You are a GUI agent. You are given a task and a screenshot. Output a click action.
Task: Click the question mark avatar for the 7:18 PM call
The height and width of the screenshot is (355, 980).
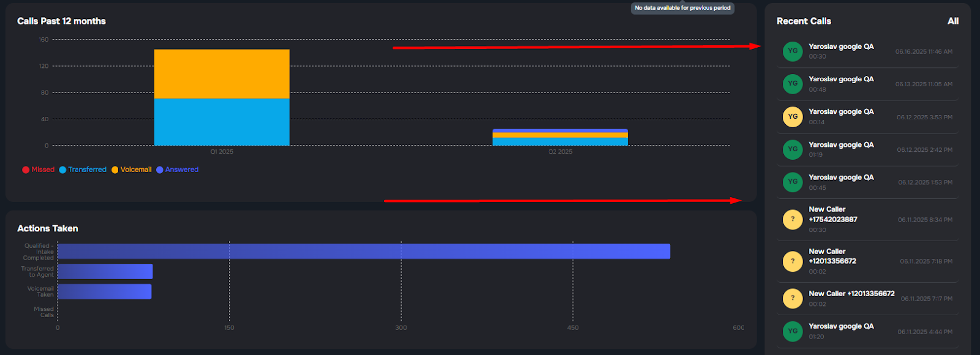pyautogui.click(x=793, y=261)
